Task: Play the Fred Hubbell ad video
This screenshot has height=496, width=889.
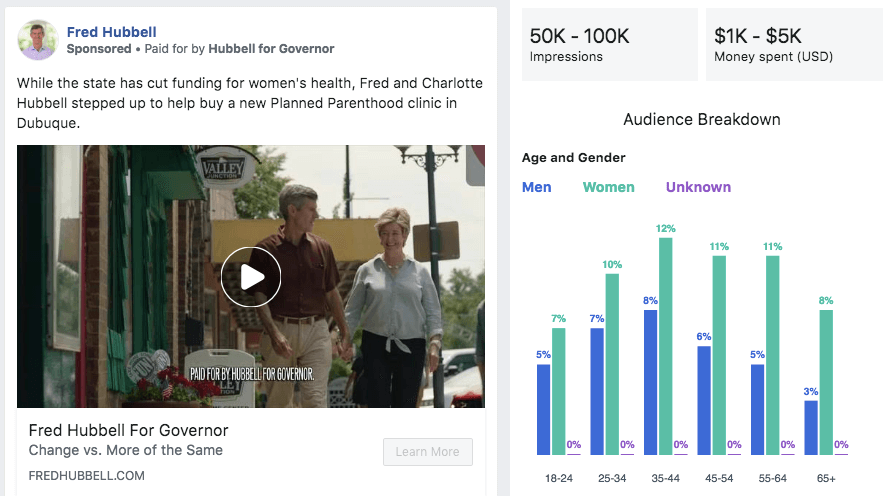Action: click(251, 277)
